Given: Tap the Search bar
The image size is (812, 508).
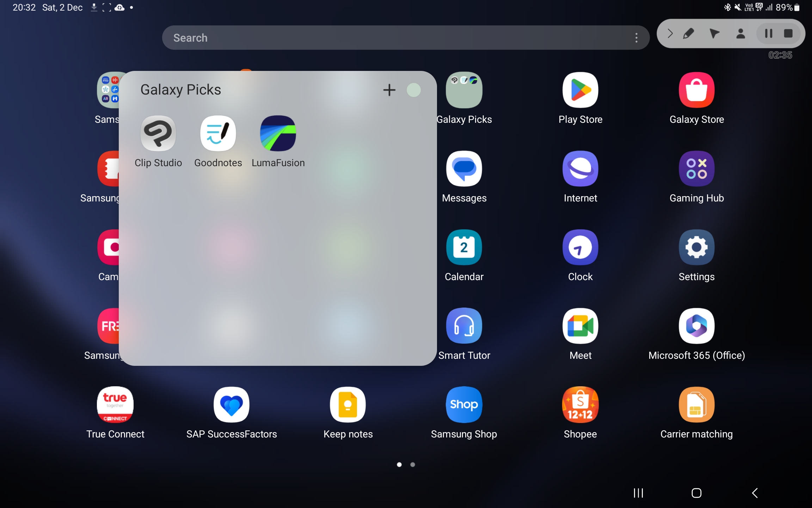Looking at the screenshot, I should [406, 38].
